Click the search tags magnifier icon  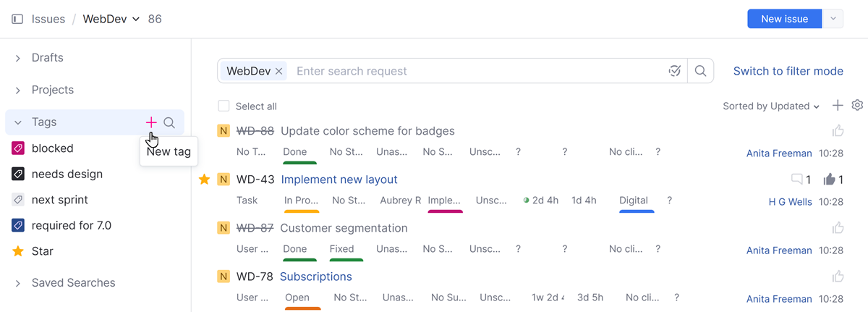(169, 122)
